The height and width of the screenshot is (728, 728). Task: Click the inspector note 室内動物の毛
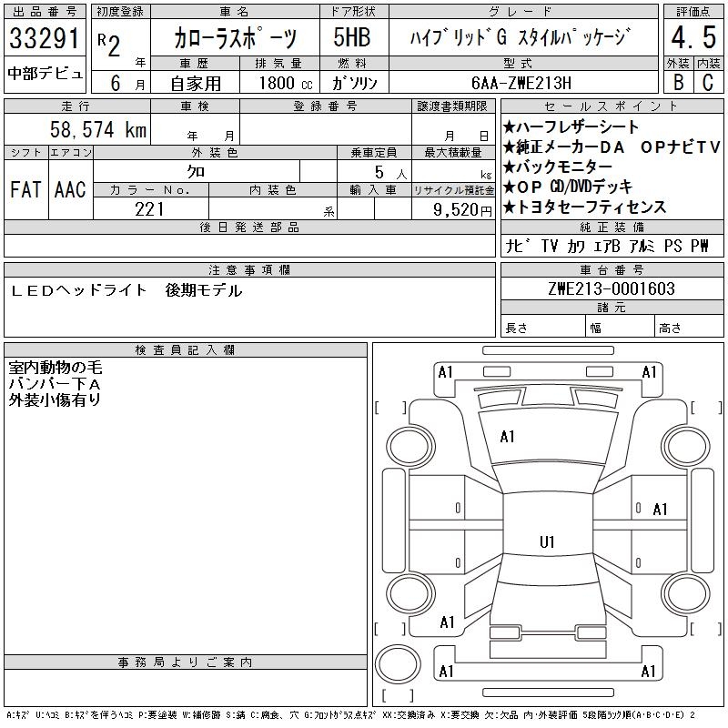click(x=56, y=369)
